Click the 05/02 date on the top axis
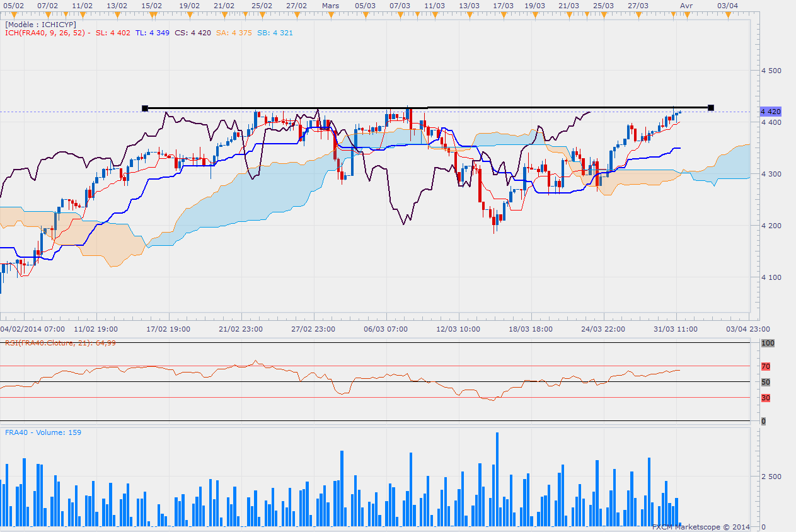The image size is (796, 532). 14,5
